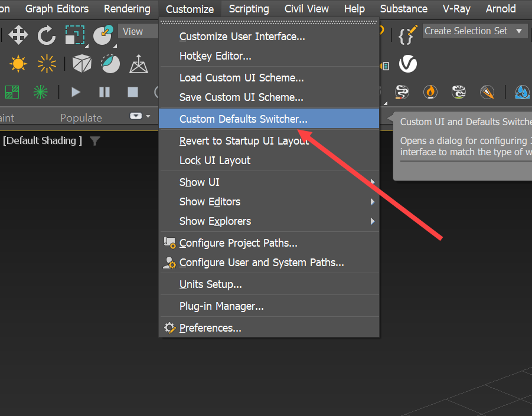Select the Rotate tool icon
The width and height of the screenshot is (532, 416).
pos(47,35)
